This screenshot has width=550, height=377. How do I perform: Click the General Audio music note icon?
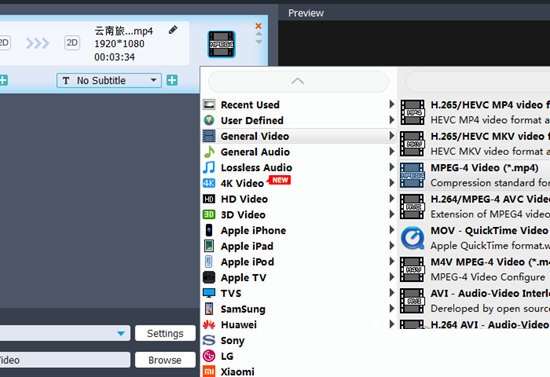click(x=209, y=152)
